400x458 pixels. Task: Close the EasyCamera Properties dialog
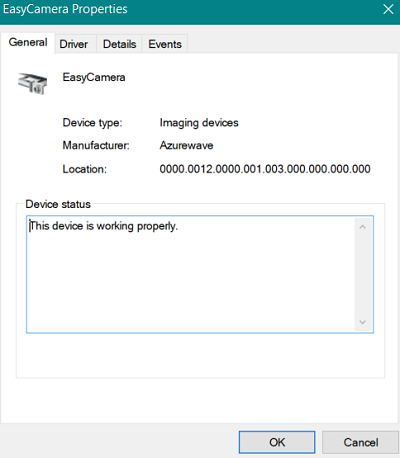[x=388, y=9]
